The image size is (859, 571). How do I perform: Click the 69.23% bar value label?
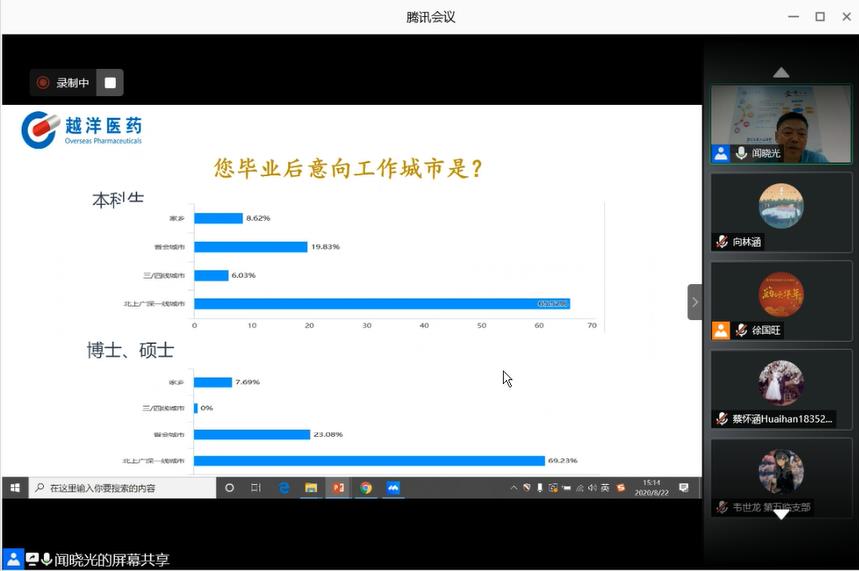[x=563, y=460]
